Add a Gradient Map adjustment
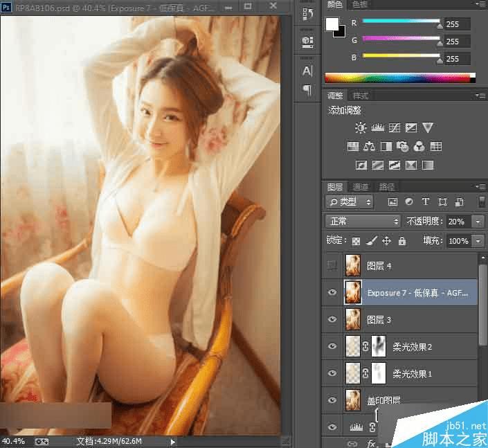 pyautogui.click(x=428, y=165)
